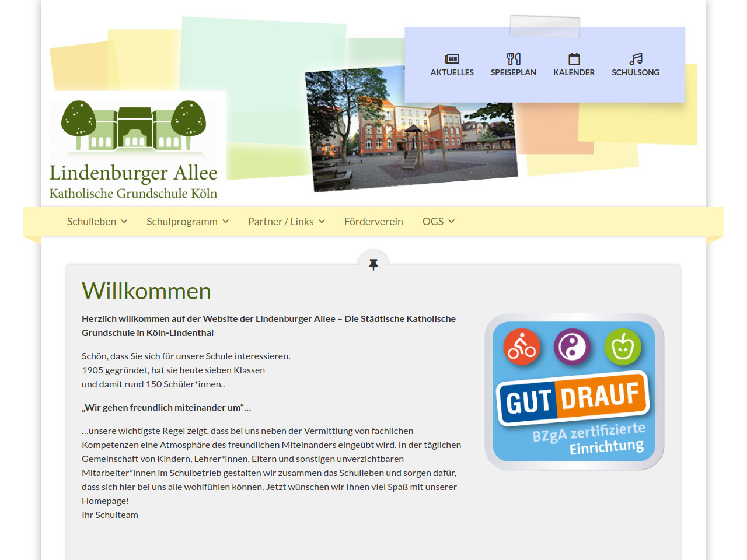Click the school building photo

[x=411, y=129]
